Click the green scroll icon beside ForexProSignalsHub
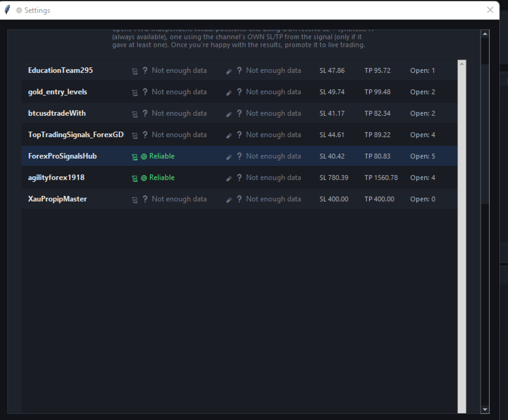This screenshot has height=420, width=508. pyautogui.click(x=135, y=157)
